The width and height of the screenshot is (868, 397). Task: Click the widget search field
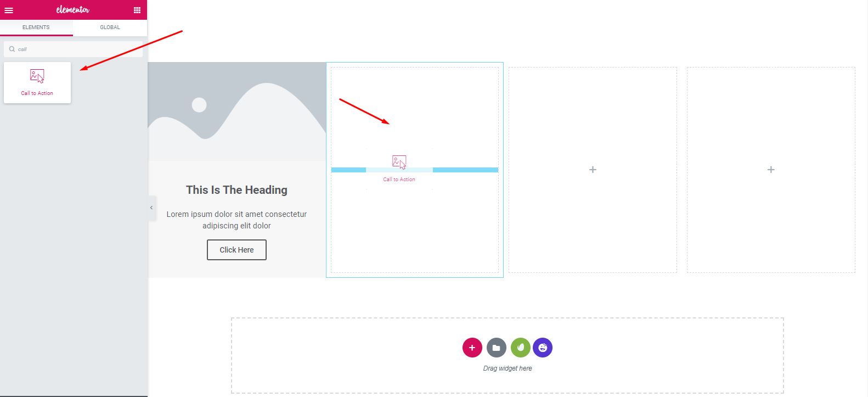(74, 49)
